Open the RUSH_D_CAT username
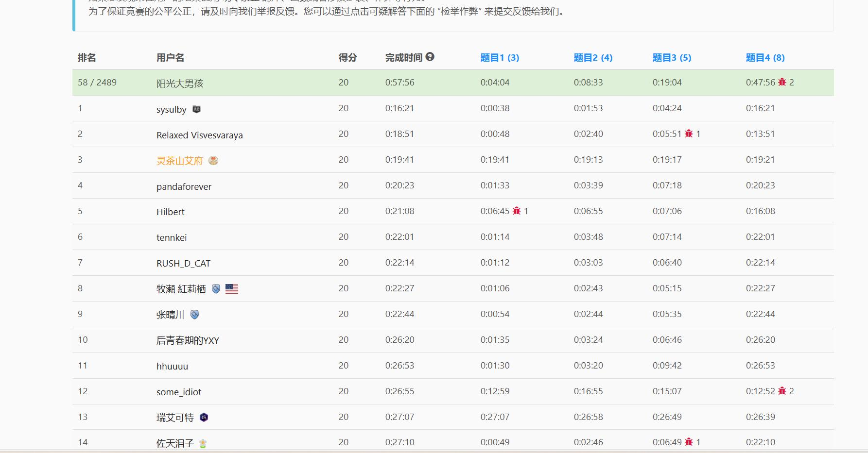This screenshot has height=453, width=868. click(183, 263)
